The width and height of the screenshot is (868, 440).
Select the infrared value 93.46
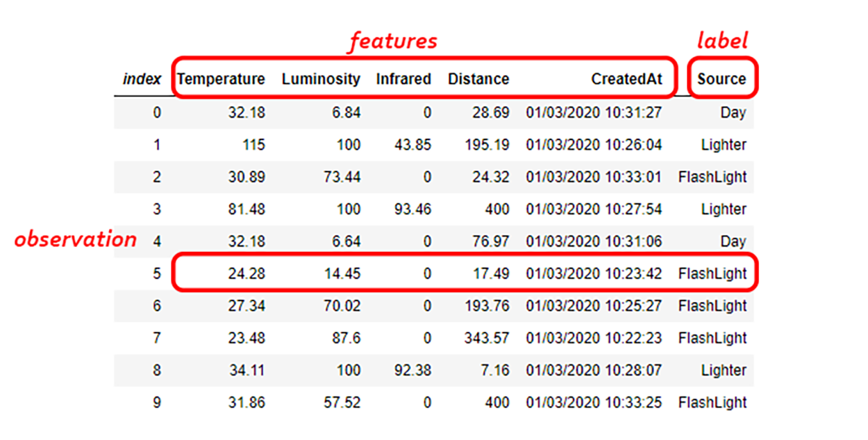[x=412, y=210]
